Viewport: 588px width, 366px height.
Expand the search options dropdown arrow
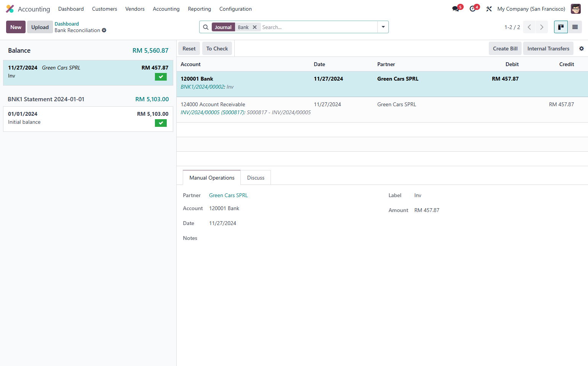point(383,27)
